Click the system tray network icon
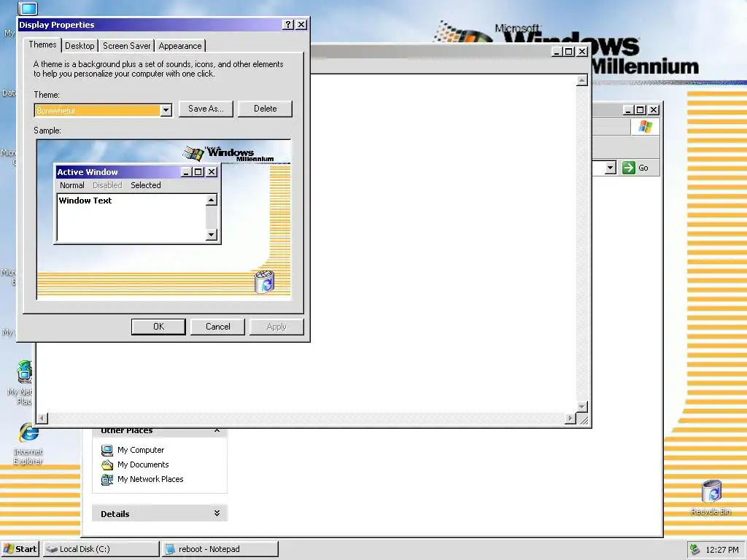The height and width of the screenshot is (560, 747). [x=695, y=550]
